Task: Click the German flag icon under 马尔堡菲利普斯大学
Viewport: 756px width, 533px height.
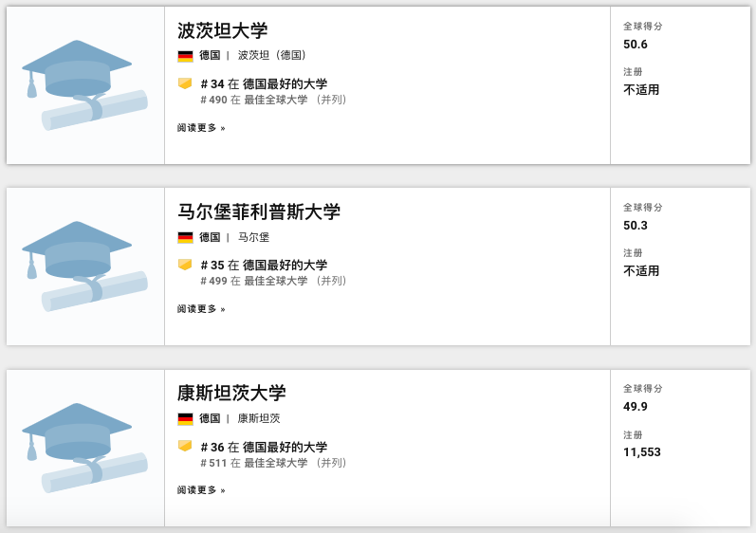Action: pyautogui.click(x=185, y=237)
